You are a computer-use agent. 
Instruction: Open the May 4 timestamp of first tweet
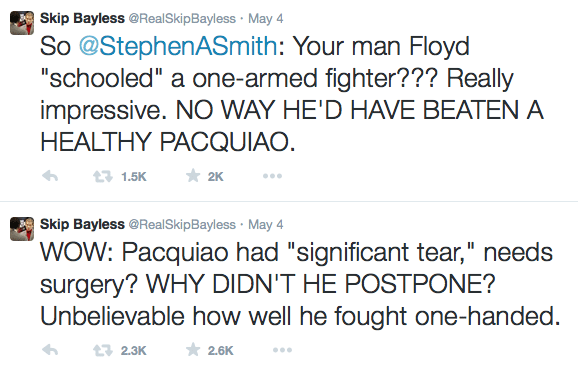266,18
